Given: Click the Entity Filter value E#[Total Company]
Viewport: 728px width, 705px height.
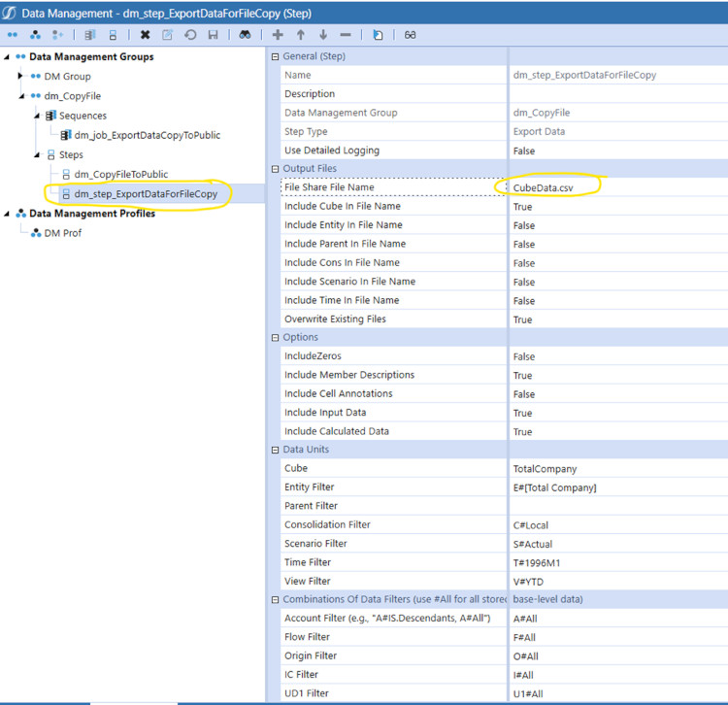Looking at the screenshot, I should [555, 487].
